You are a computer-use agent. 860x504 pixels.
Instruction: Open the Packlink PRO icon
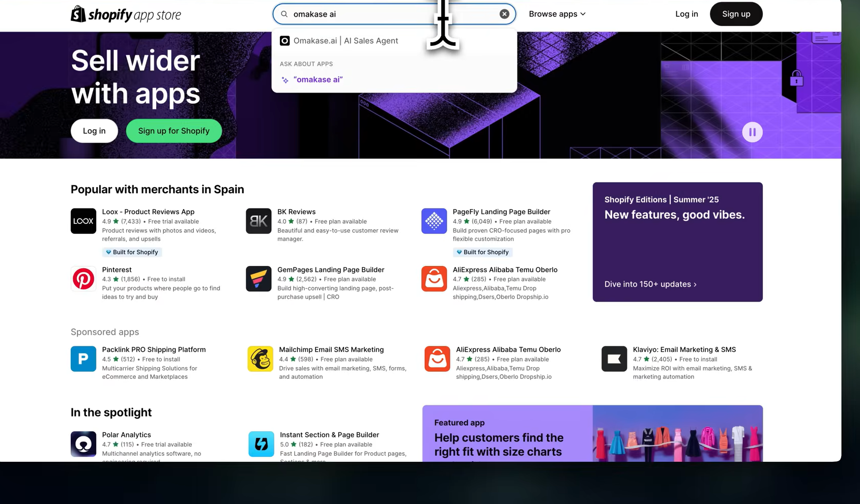point(83,359)
